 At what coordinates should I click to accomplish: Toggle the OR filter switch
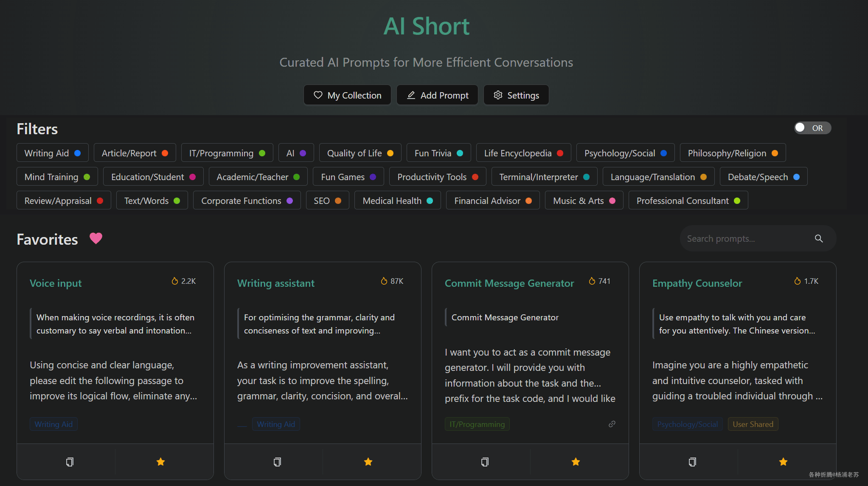(812, 128)
